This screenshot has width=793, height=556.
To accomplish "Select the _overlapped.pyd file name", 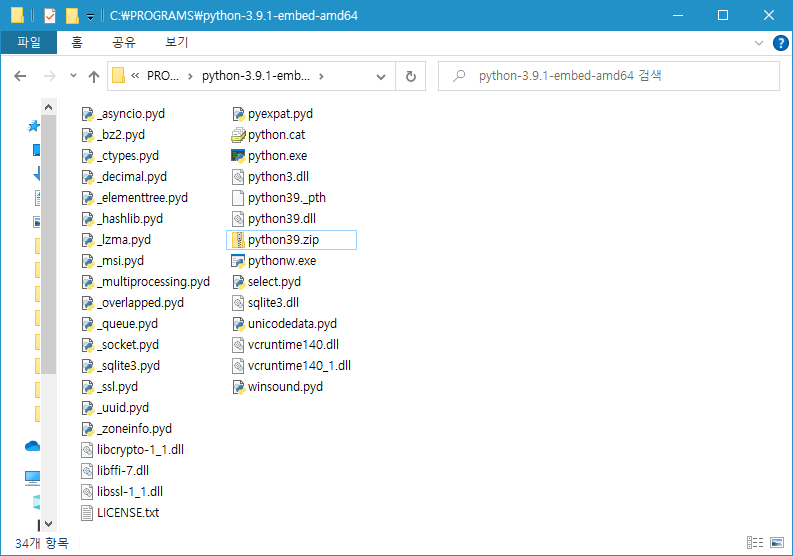I will click(141, 303).
